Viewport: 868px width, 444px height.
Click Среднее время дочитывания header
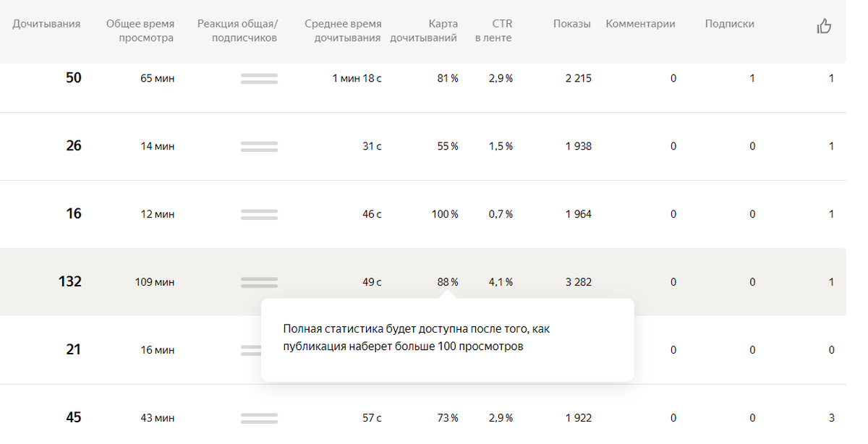coord(343,31)
